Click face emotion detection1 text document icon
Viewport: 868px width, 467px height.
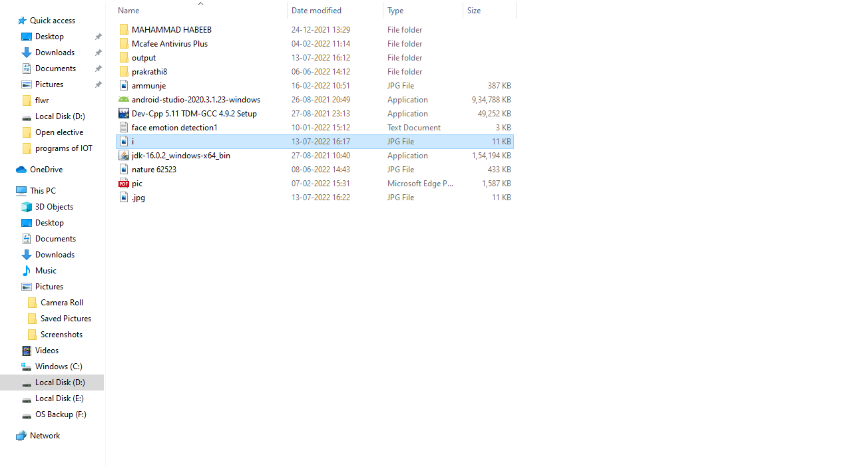(124, 127)
